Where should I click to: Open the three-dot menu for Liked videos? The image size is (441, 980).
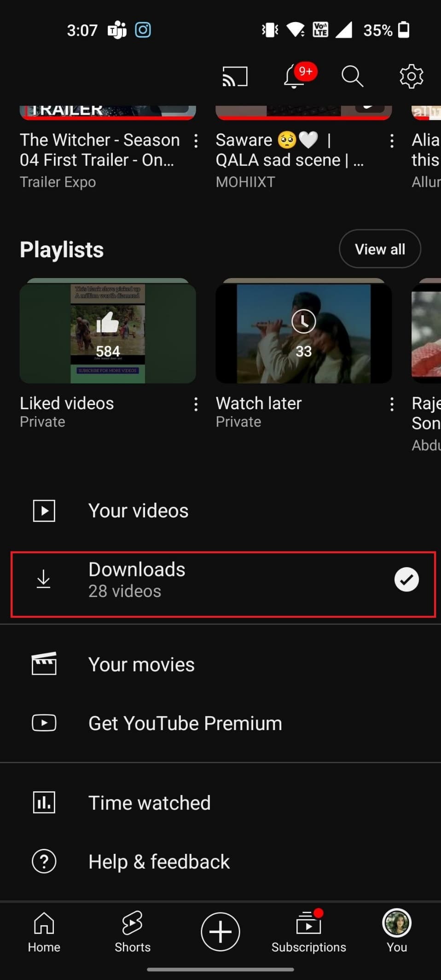pyautogui.click(x=196, y=404)
